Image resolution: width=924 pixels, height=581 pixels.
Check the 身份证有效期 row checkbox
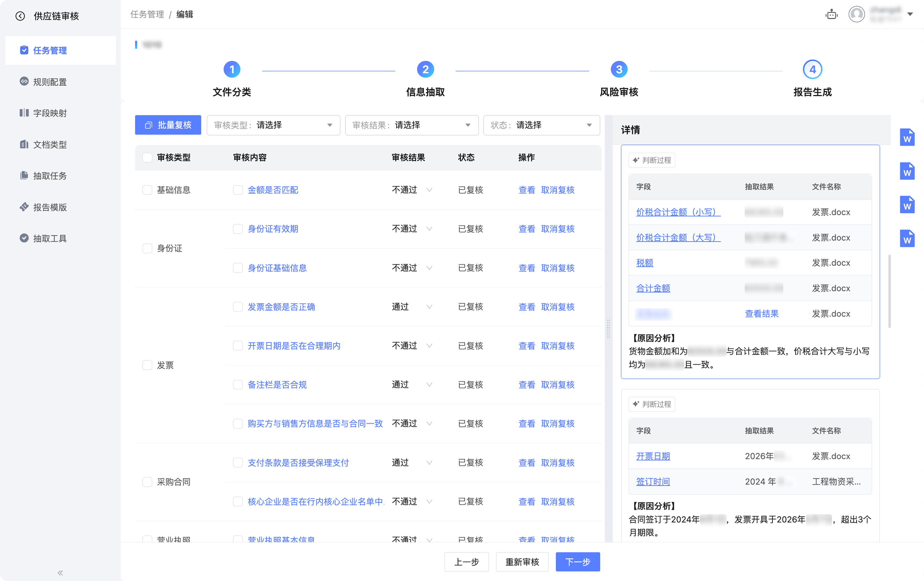click(238, 229)
